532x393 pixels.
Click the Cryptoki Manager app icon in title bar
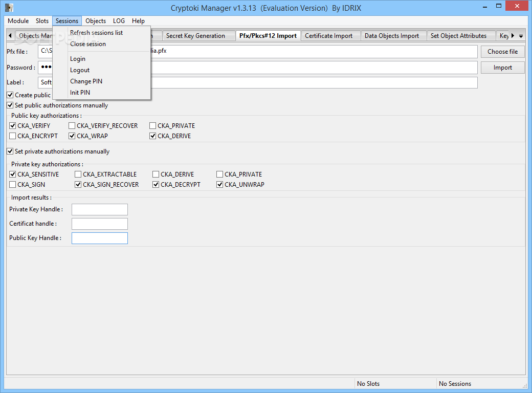tap(9, 7)
